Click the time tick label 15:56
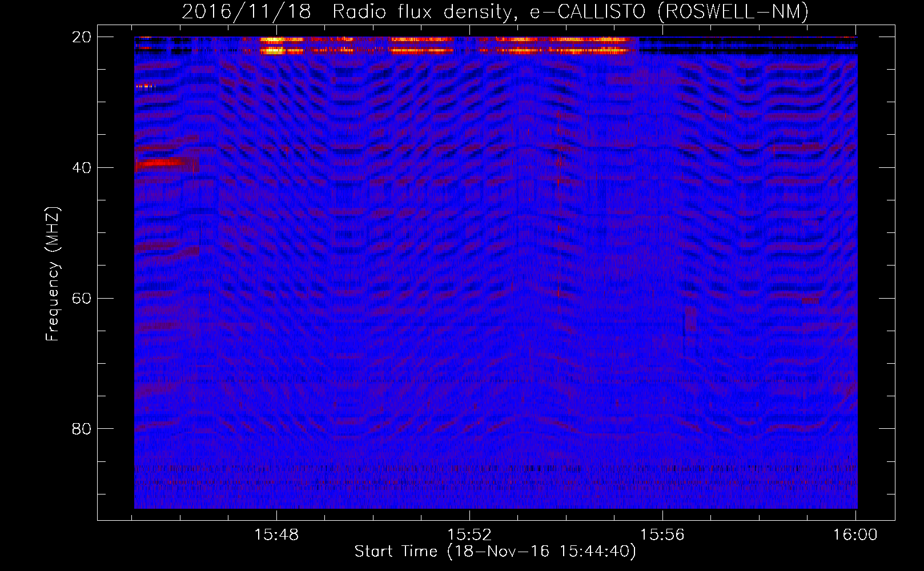Screen dimensions: 924x571 (x=662, y=535)
